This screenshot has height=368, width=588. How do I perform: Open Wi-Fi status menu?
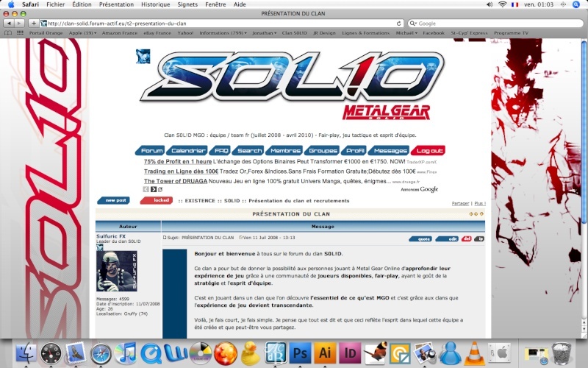coord(503,4)
